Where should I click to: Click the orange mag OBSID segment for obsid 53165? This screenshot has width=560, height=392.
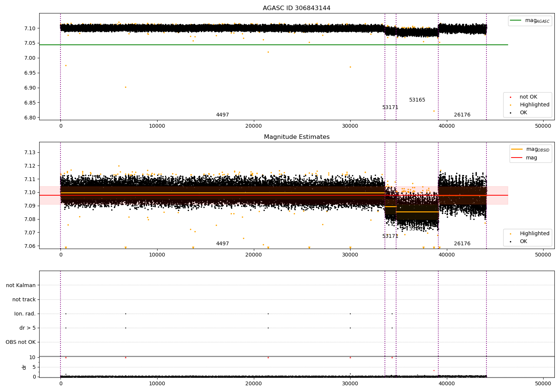tap(417, 212)
